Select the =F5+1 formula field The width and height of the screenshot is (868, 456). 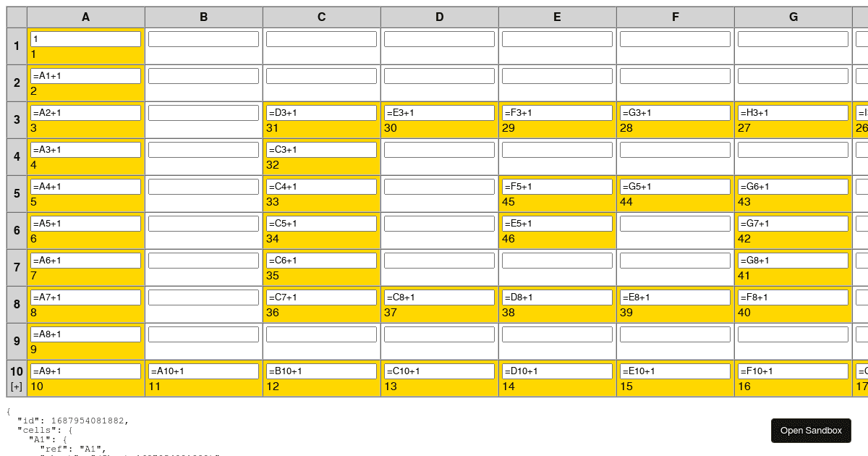tap(557, 186)
